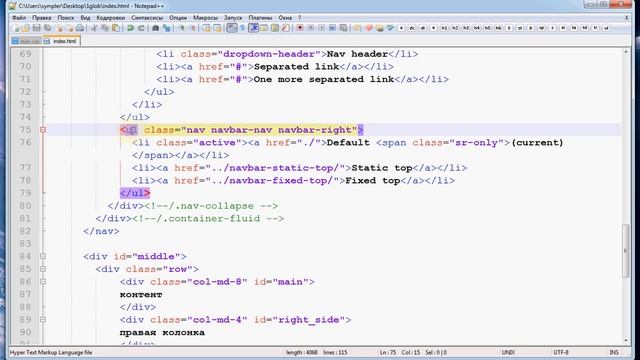
Task: Click 'Hyper Text Markup Language file' status text
Action: click(51, 352)
